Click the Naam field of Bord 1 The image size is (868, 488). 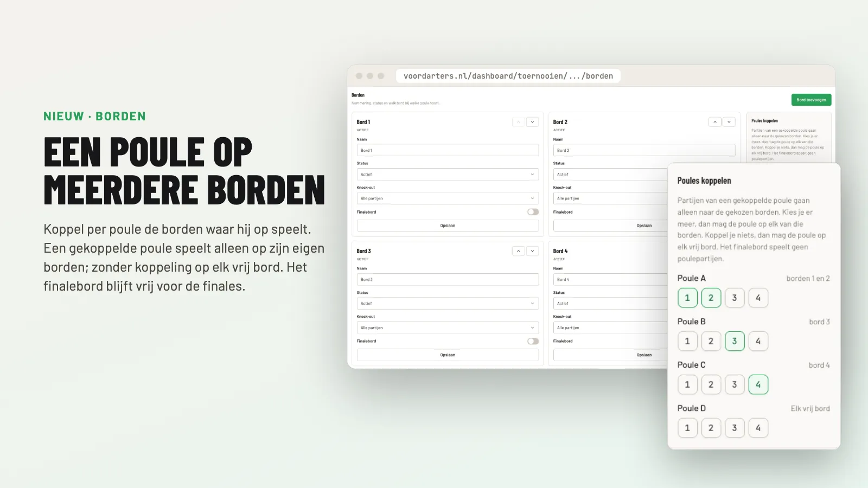448,150
